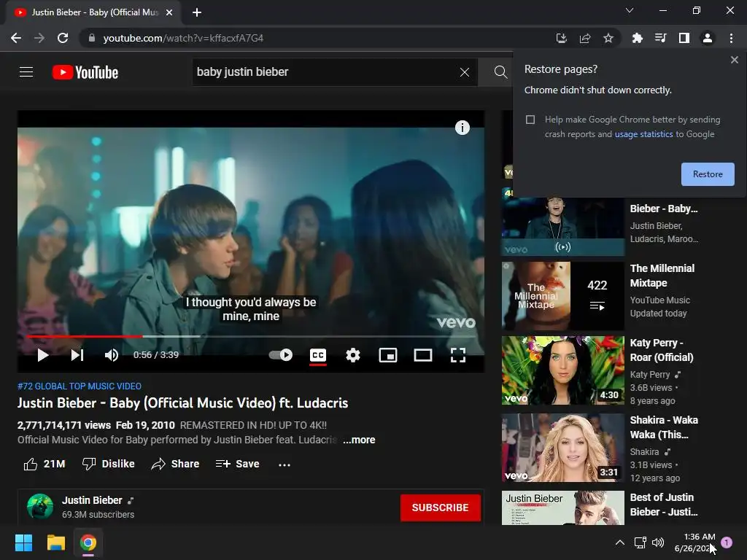Go forward in browser history

39,38
